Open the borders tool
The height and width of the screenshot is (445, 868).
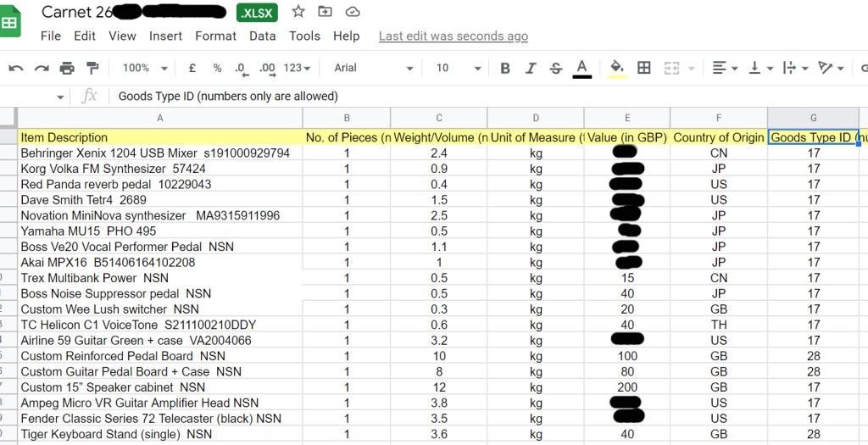pyautogui.click(x=644, y=68)
